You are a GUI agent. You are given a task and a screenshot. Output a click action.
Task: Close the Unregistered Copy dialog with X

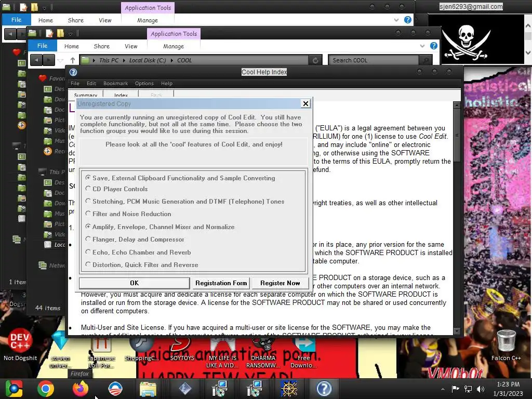[305, 103]
